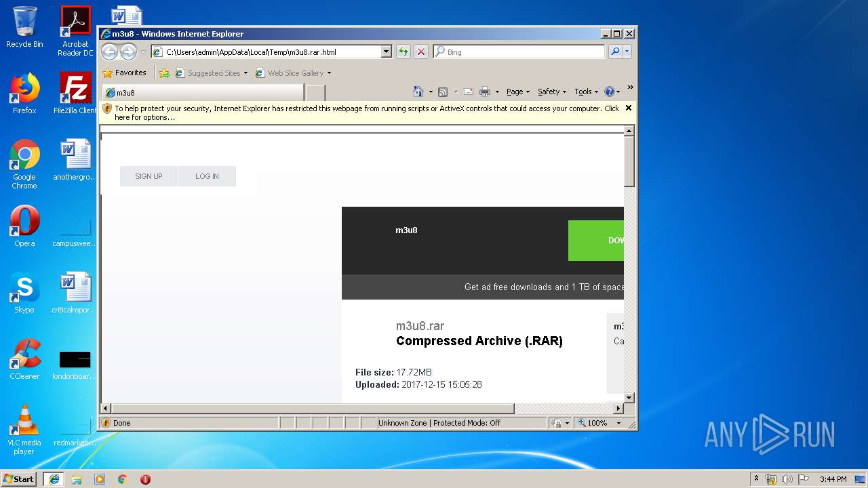Click the address bar with m3u8.rar.html path
This screenshot has height=488, width=868.
coord(265,52)
